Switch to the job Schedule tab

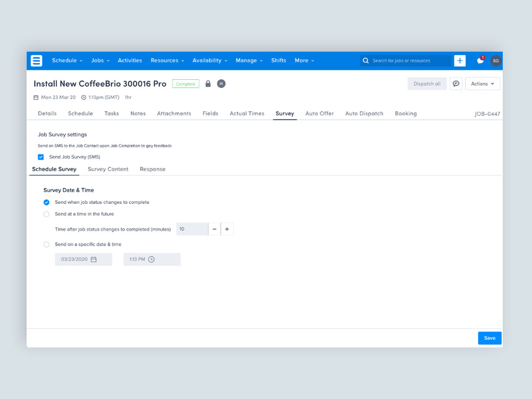point(80,113)
